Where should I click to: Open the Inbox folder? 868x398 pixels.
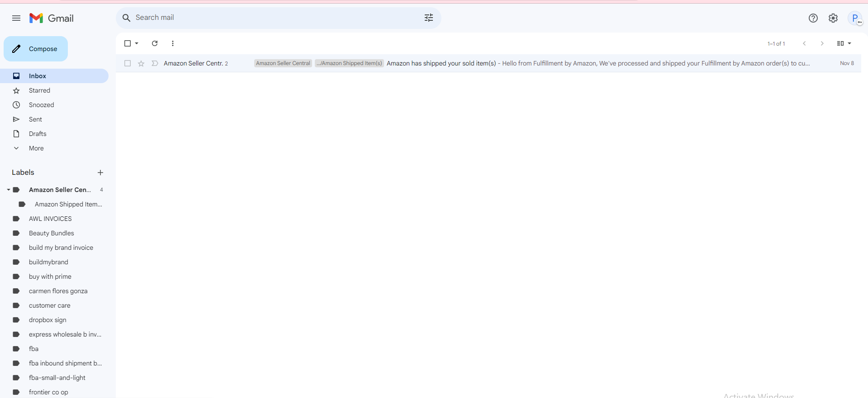pos(54,76)
